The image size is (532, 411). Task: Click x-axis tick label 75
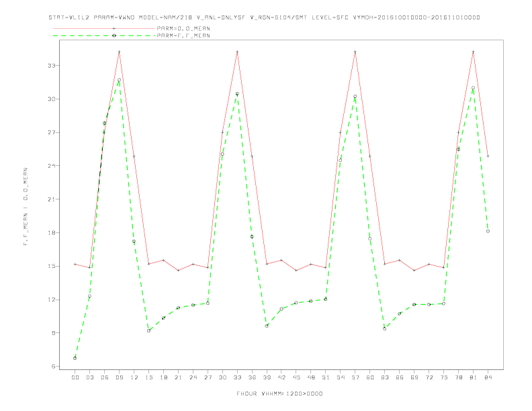pos(444,377)
